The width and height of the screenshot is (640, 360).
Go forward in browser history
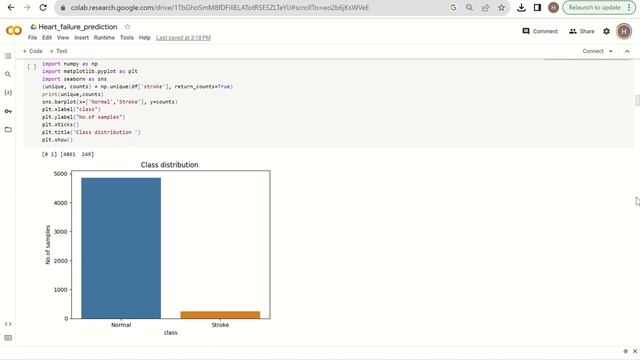pyautogui.click(x=27, y=8)
